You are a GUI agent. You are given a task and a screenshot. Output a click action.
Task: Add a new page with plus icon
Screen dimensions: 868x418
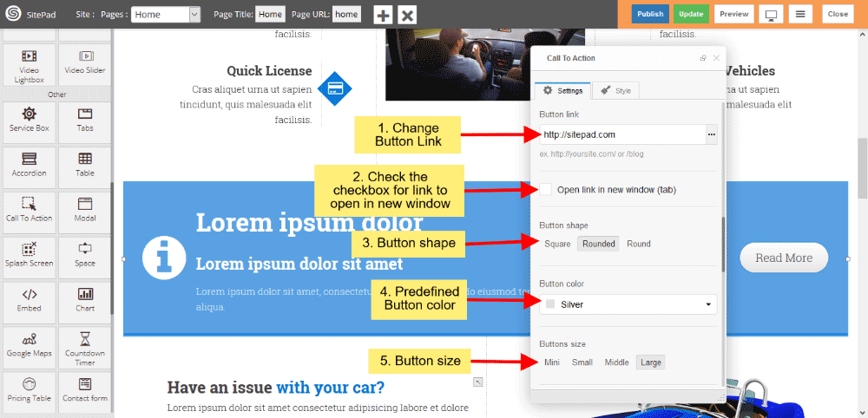pos(383,15)
